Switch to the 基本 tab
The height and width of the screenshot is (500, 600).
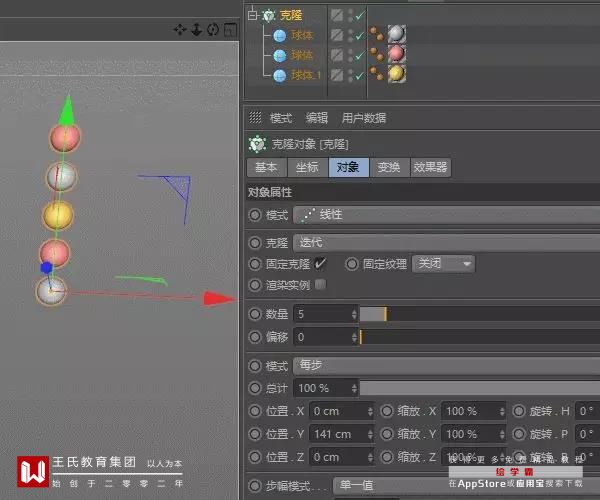pyautogui.click(x=267, y=167)
